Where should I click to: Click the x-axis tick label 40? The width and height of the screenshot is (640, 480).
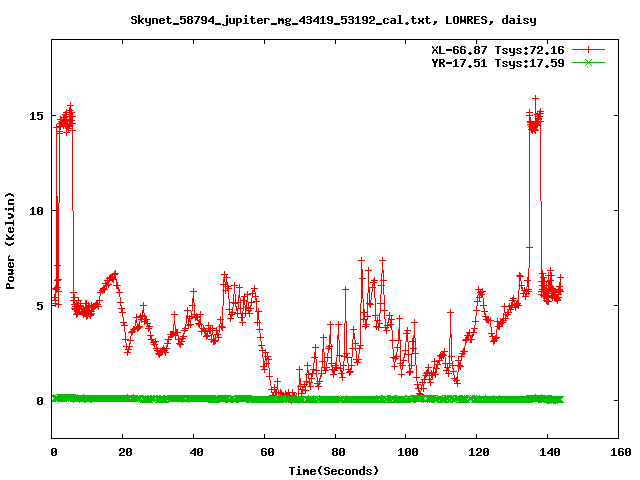(196, 452)
